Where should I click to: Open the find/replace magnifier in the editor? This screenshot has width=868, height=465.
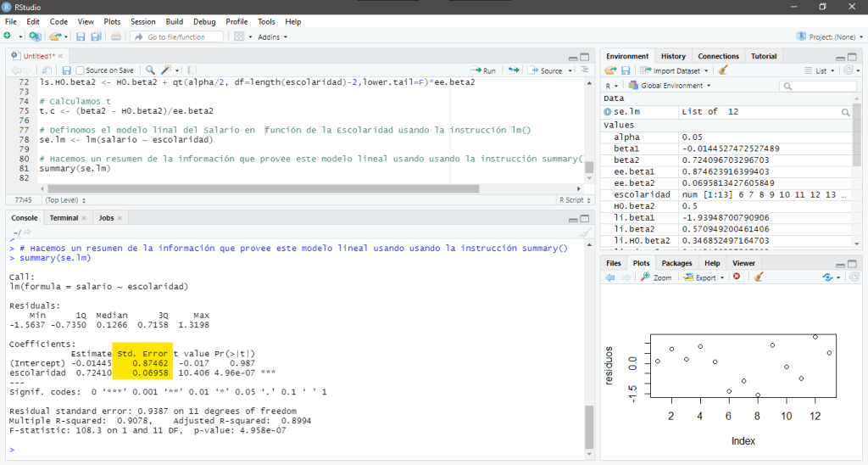150,70
